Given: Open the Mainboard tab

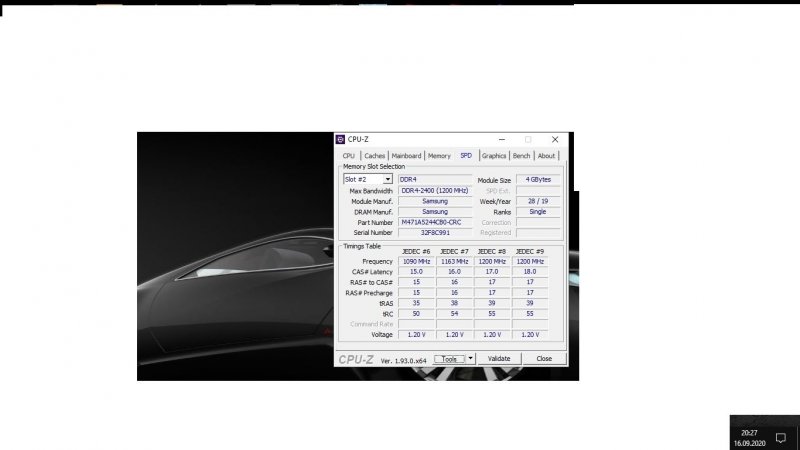Looking at the screenshot, I should 406,156.
